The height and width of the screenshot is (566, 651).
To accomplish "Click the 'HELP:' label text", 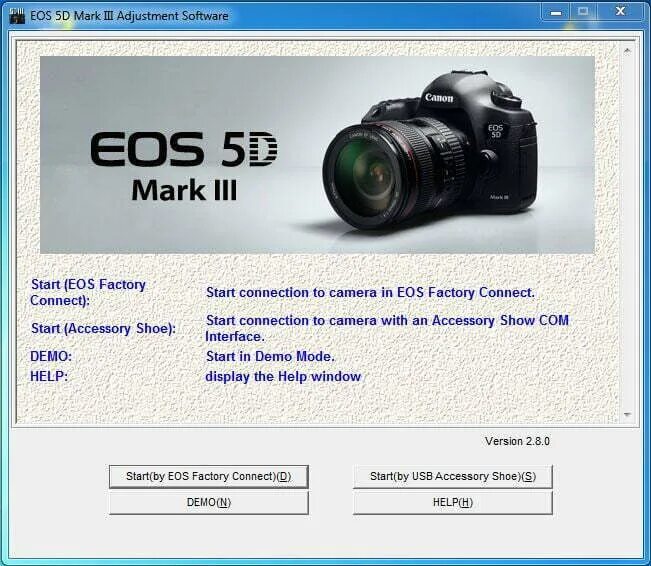I will click(x=49, y=376).
